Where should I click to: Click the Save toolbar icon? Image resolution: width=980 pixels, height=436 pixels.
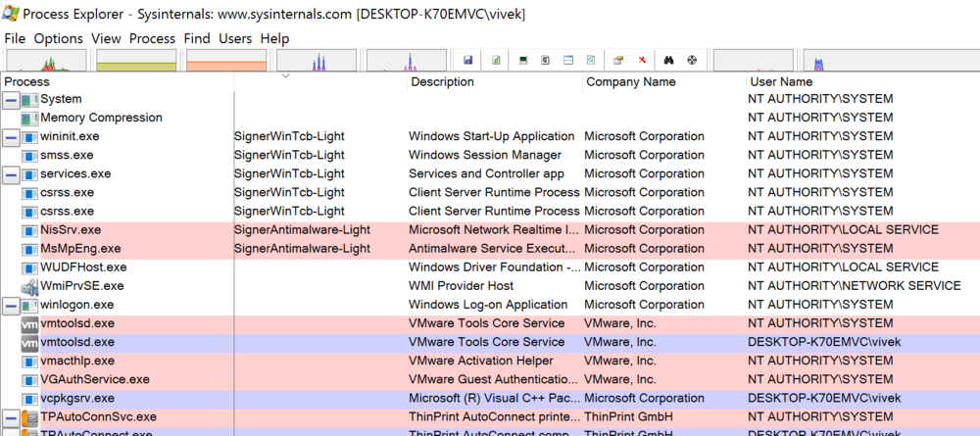tap(468, 60)
